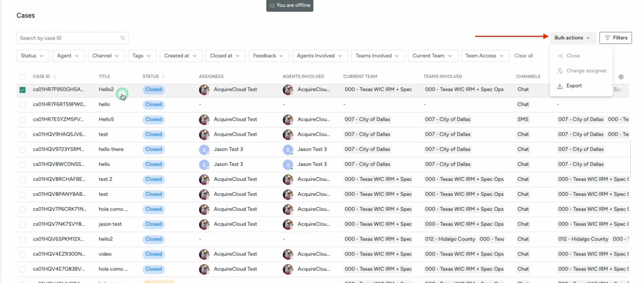Check the box for case cs01HQV9HAQ5JV6
Screen dimensions: 644x283
point(23,135)
